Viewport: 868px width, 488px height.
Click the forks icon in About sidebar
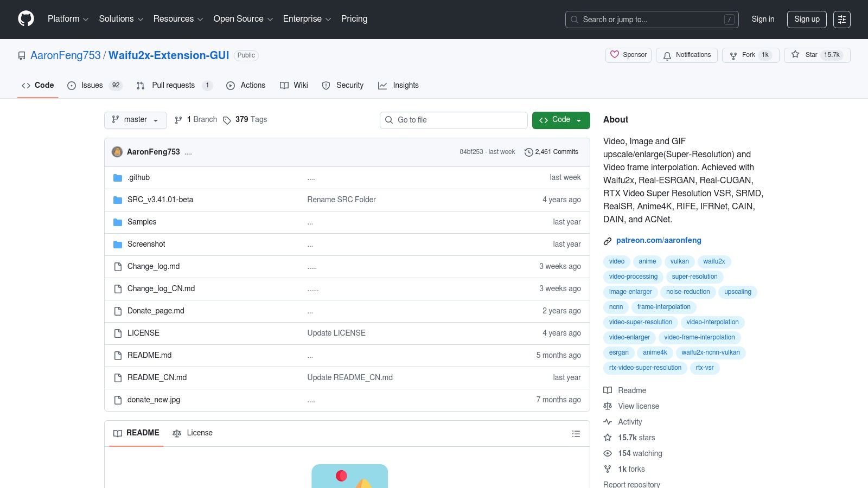[608, 469]
